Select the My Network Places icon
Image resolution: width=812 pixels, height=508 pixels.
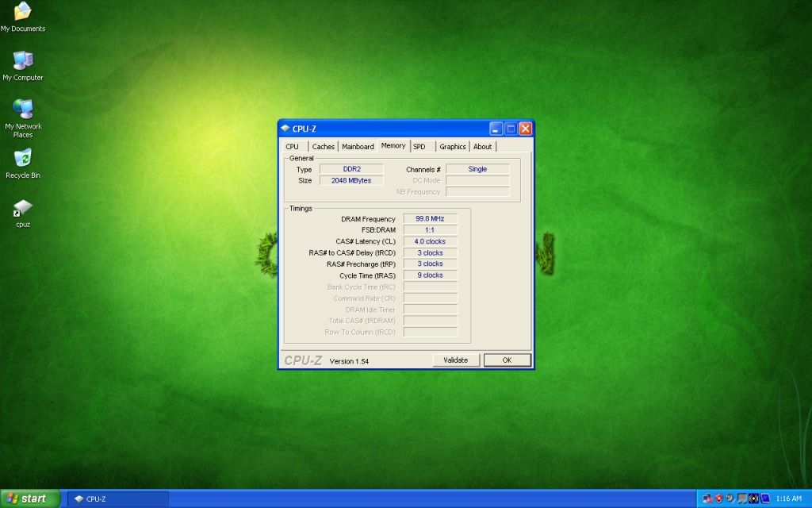point(23,118)
